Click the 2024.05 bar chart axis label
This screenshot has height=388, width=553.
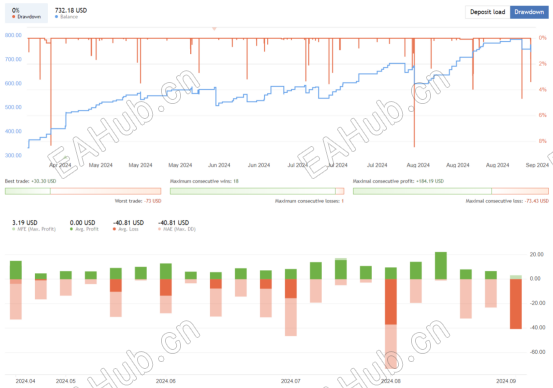click(66, 381)
